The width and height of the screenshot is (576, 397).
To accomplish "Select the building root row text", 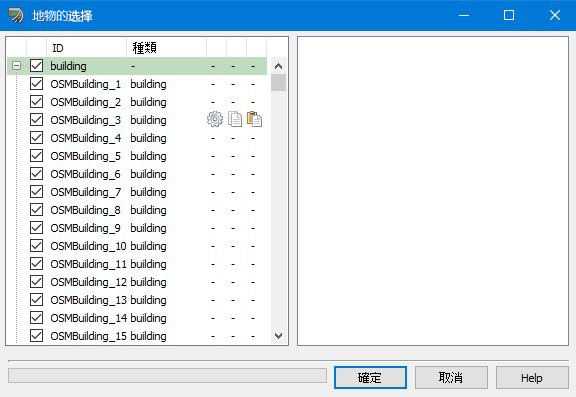I will [68, 66].
